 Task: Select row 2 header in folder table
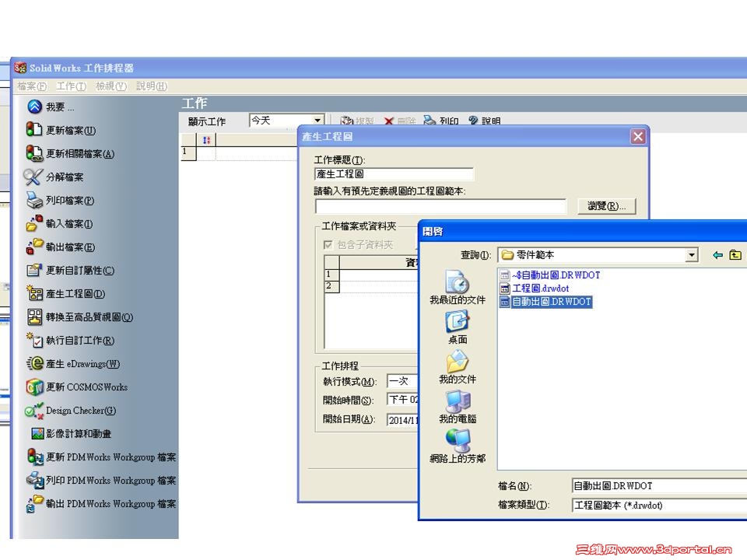point(331,286)
